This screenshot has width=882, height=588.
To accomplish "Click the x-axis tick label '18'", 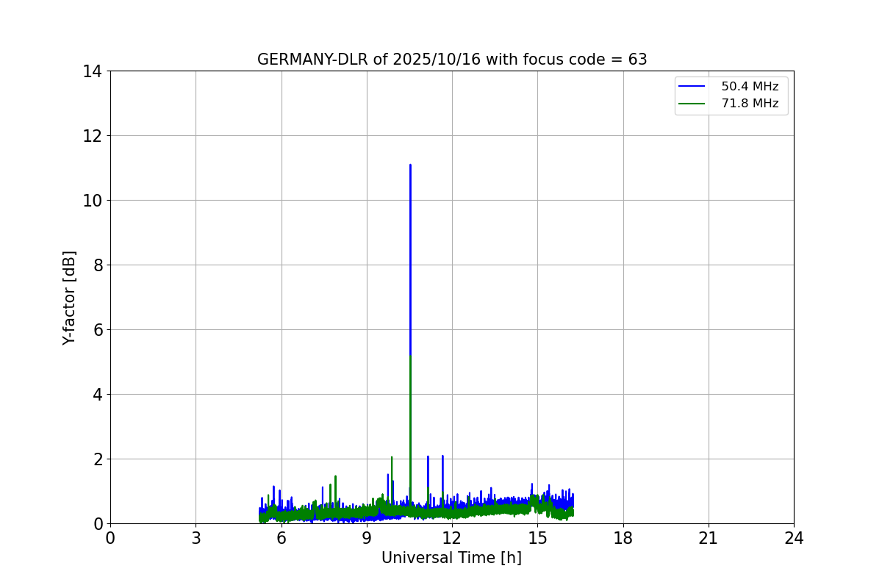I will pyautogui.click(x=623, y=538).
